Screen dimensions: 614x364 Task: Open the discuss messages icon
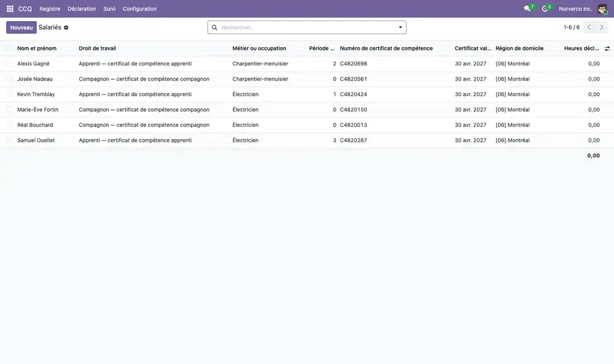(527, 9)
